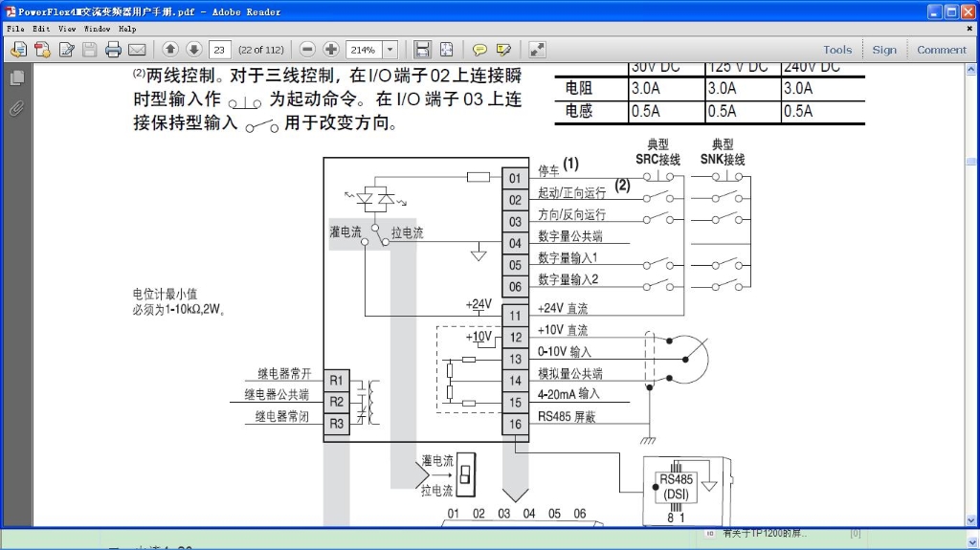Open the Comment pane
The image size is (980, 550).
(942, 50)
